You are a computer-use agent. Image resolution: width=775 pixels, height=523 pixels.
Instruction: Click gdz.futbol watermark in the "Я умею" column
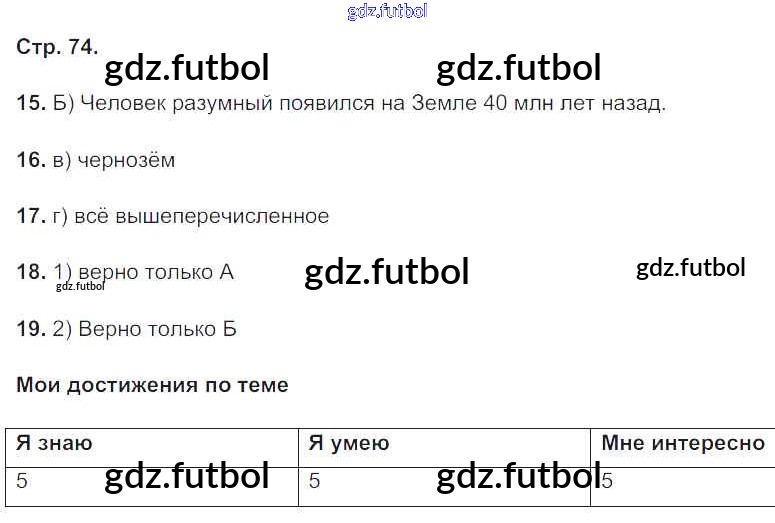[x=518, y=476]
